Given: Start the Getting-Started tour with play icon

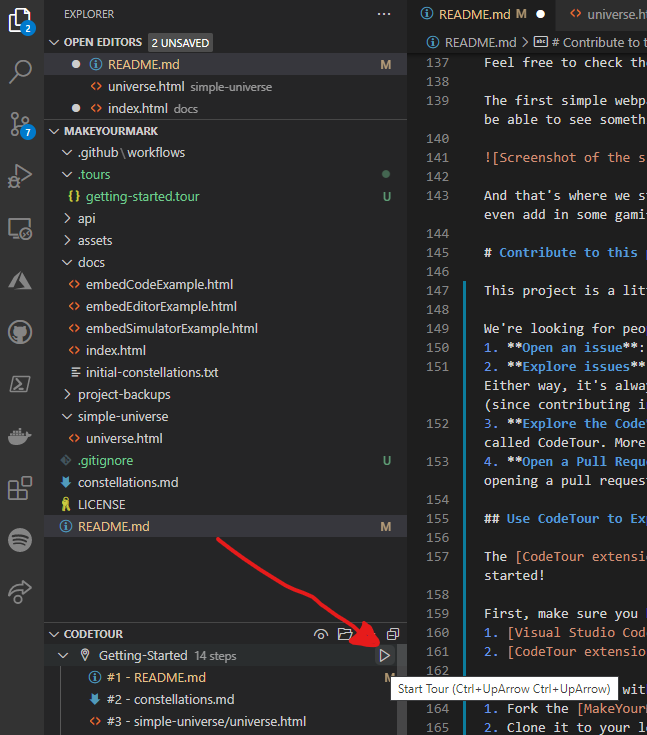Looking at the screenshot, I should (384, 655).
